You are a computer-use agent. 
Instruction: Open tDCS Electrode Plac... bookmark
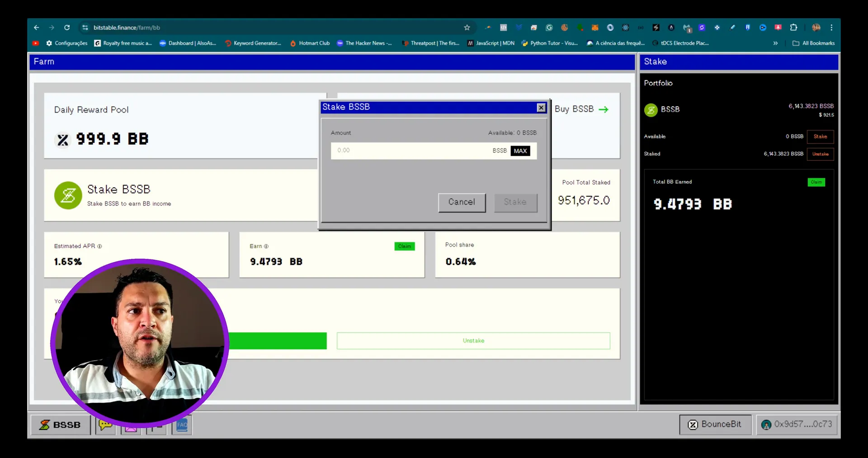pyautogui.click(x=680, y=43)
